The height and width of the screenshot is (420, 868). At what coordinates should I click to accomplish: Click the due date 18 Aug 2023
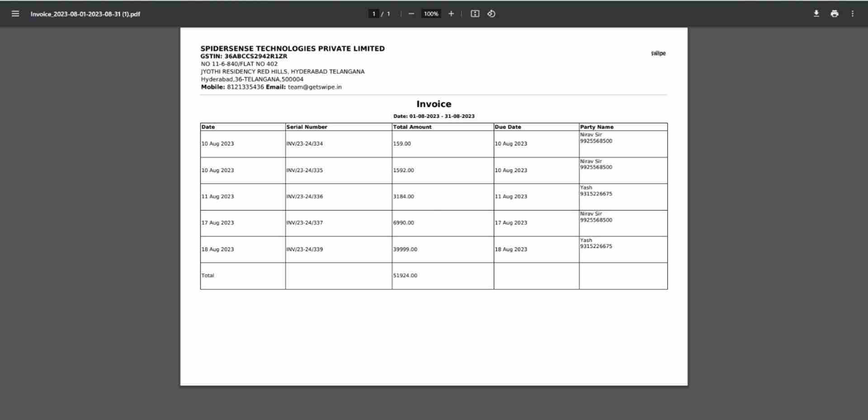point(511,249)
